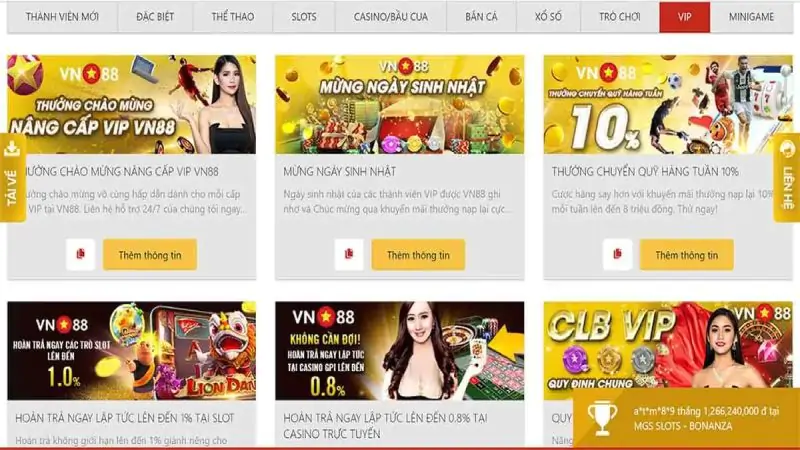Open the MỪNG NGÀY SINH NHẬT banner image
The width and height of the screenshot is (800, 450).
399,105
